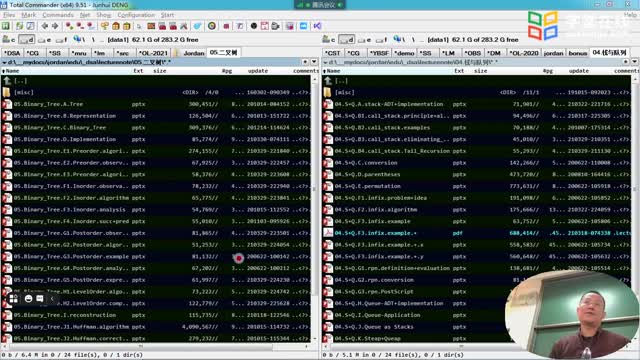Select drive c in the left panel
The height and width of the screenshot is (360, 640).
9,40
